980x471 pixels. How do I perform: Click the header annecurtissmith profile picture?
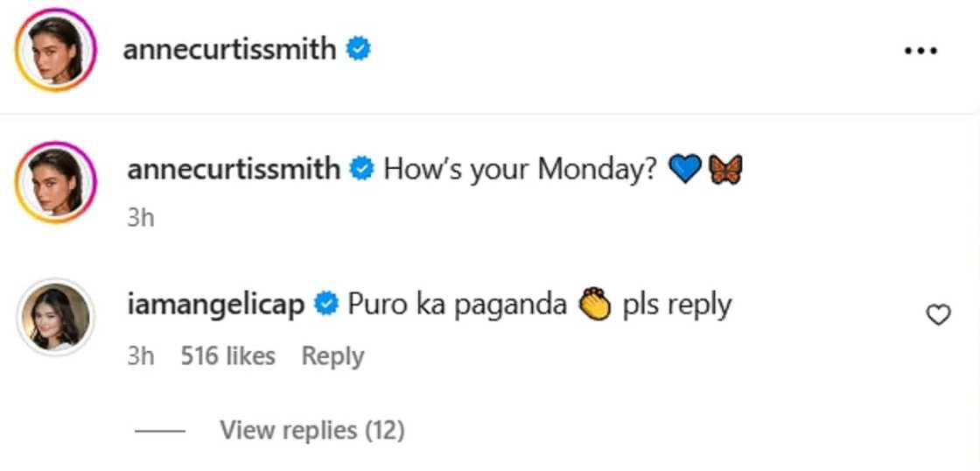55,50
